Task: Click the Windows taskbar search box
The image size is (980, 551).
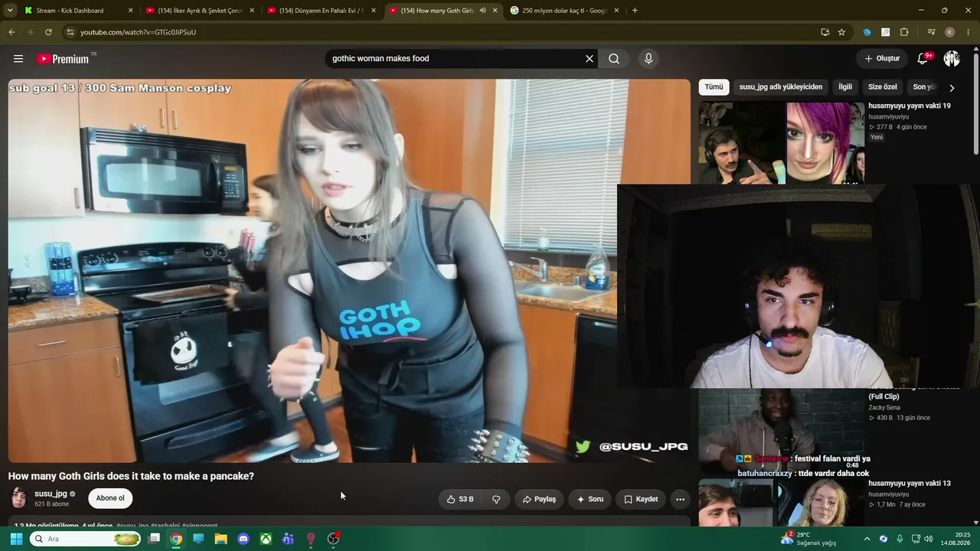Action: pyautogui.click(x=86, y=539)
